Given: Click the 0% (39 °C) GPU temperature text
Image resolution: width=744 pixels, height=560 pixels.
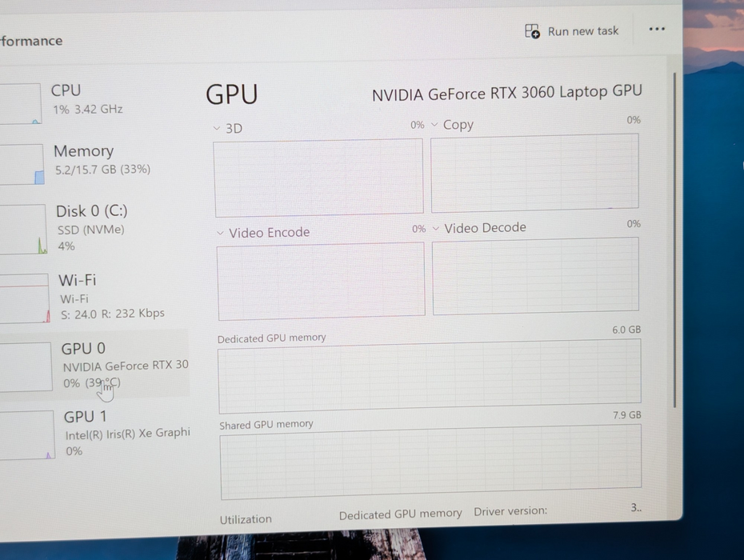Looking at the screenshot, I should [x=92, y=383].
